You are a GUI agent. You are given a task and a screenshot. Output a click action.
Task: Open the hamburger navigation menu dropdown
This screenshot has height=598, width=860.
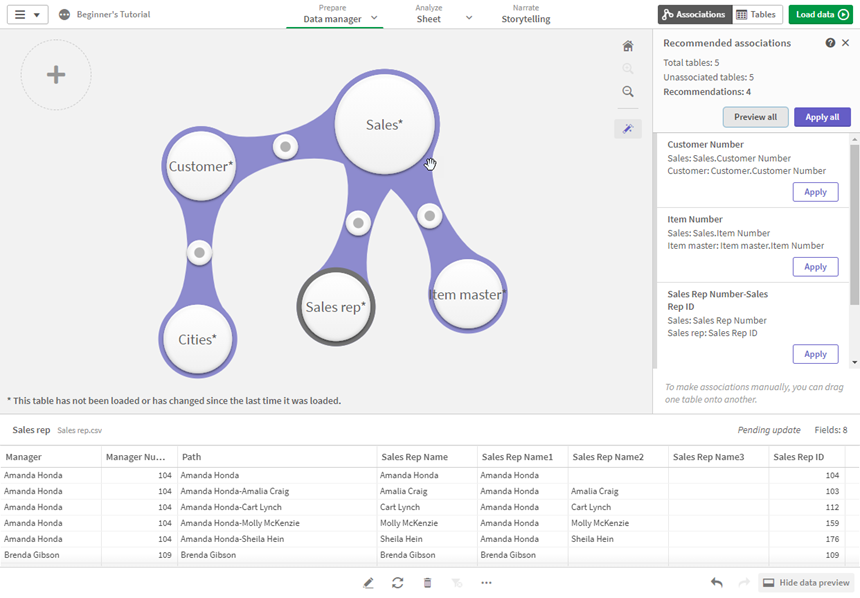[x=27, y=15]
